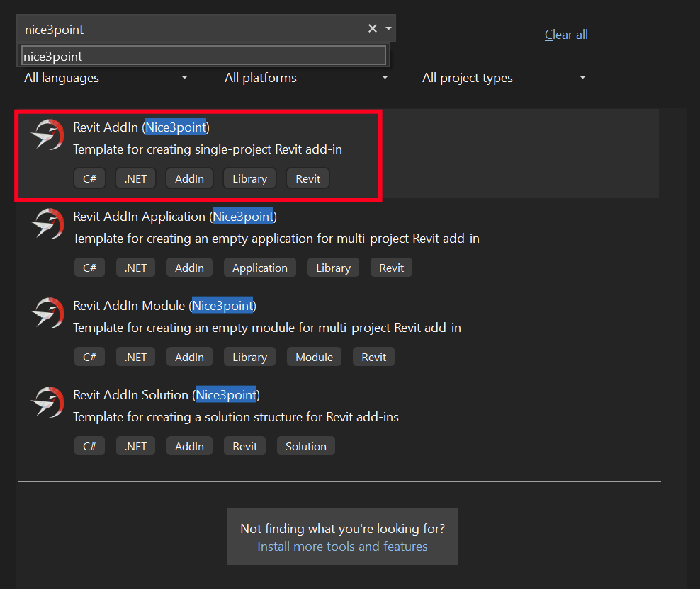700x589 pixels.
Task: Clear the search box with the X icon
Action: (372, 29)
